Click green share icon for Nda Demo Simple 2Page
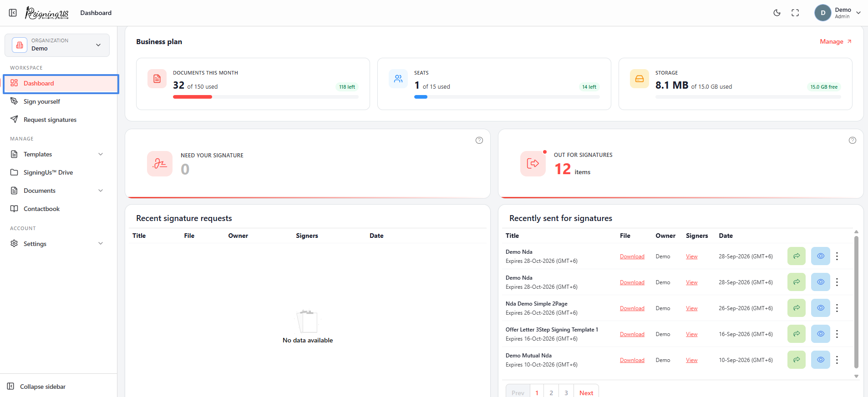 pos(797,308)
